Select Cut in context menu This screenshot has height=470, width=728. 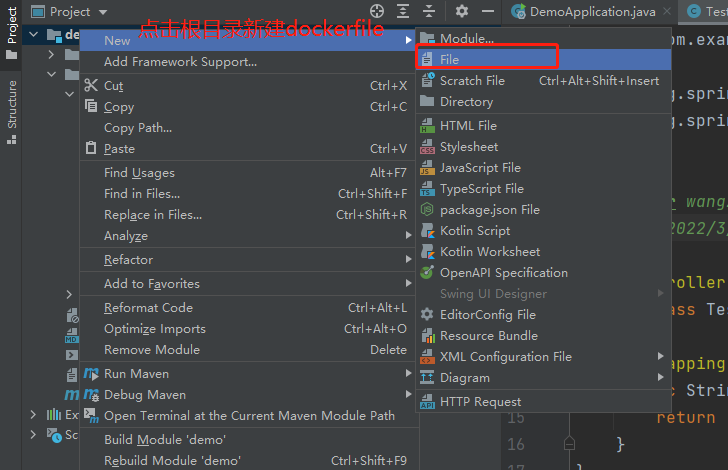click(247, 86)
